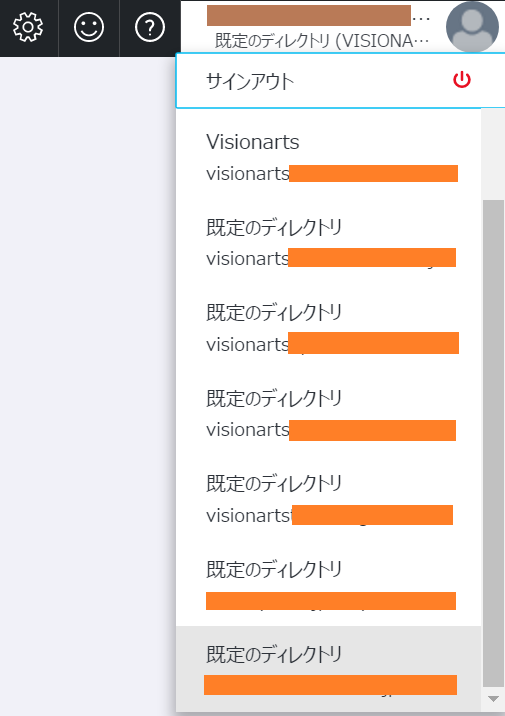Image resolution: width=505 pixels, height=716 pixels.
Task: Choose the second 既定のディレクトリ entry in list
Action: [x=328, y=327]
